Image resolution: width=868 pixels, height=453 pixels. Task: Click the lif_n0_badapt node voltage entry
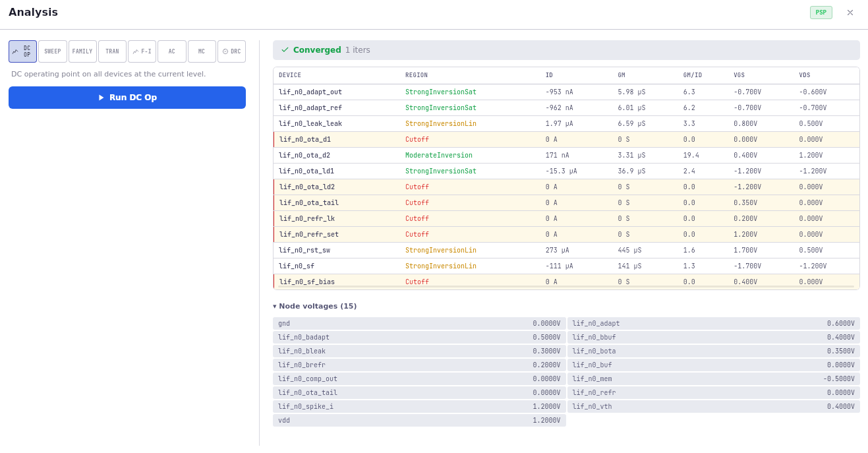419,338
